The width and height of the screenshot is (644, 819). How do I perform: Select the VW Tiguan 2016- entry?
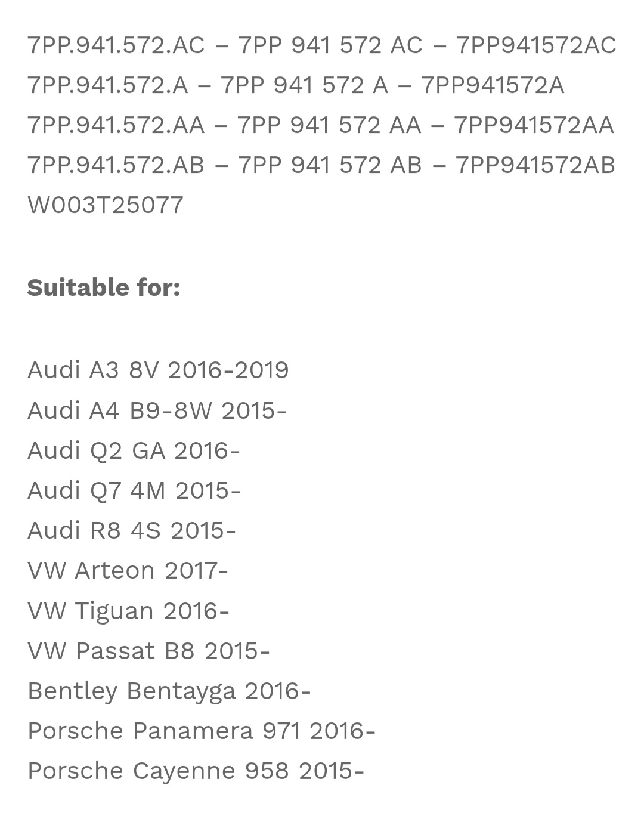128,611
